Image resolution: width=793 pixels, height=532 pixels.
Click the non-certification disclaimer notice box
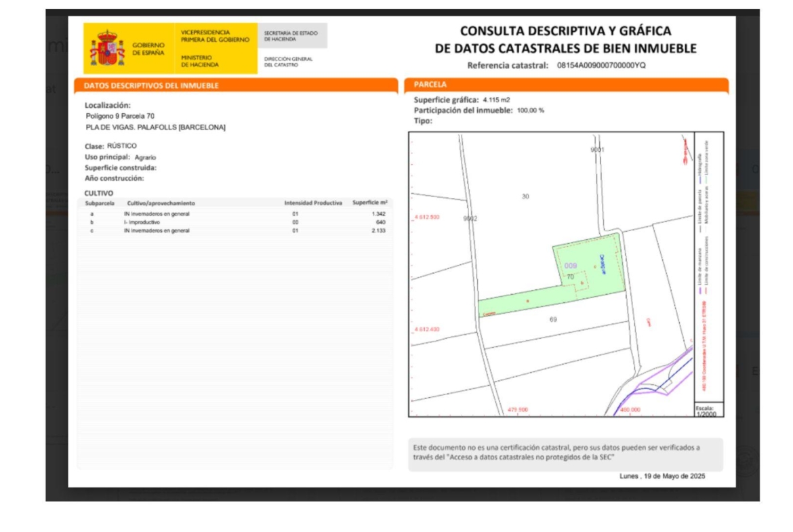(x=565, y=453)
